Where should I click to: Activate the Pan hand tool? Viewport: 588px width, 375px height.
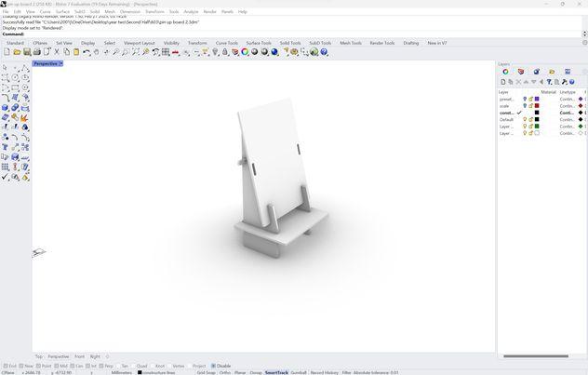97,52
